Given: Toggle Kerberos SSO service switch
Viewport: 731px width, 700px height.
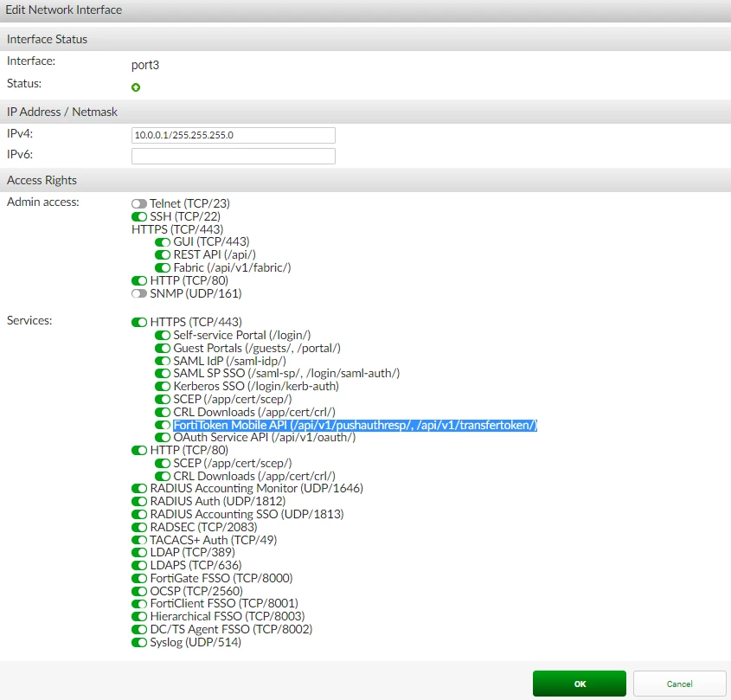Looking at the screenshot, I should point(163,387).
